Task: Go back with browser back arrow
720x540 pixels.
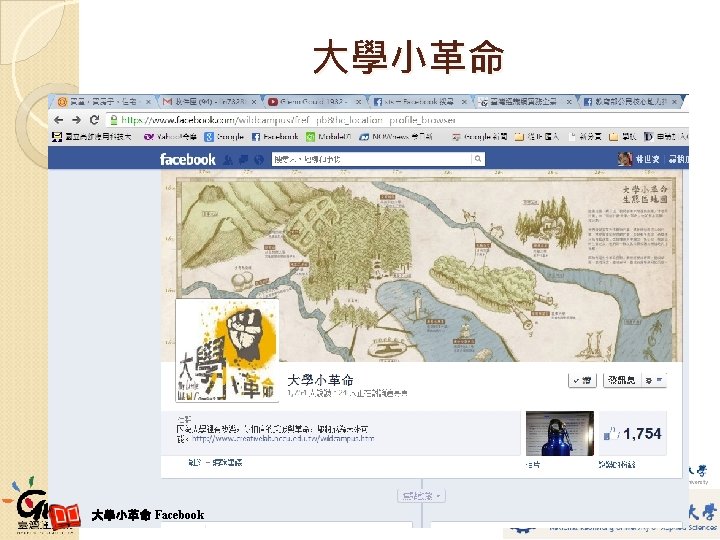Action: pyautogui.click(x=58, y=120)
